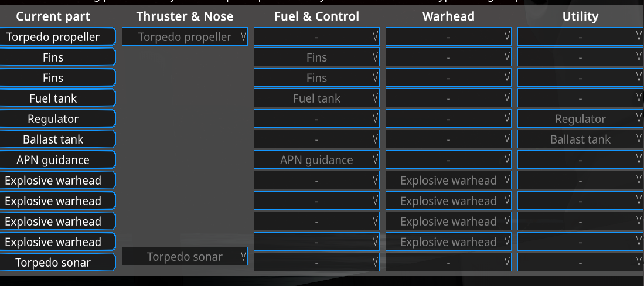Click the Regulator current part button
Screen dimensions: 644x286
(57, 119)
